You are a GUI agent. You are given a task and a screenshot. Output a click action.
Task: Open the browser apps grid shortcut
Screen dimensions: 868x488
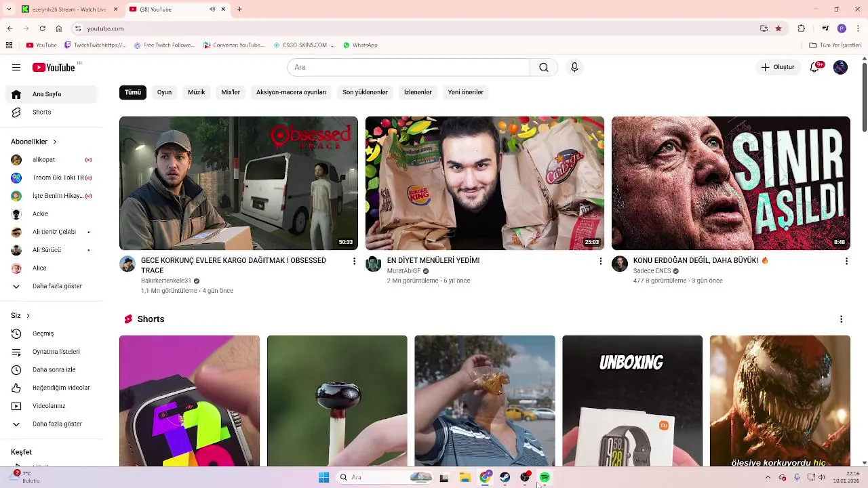point(9,45)
